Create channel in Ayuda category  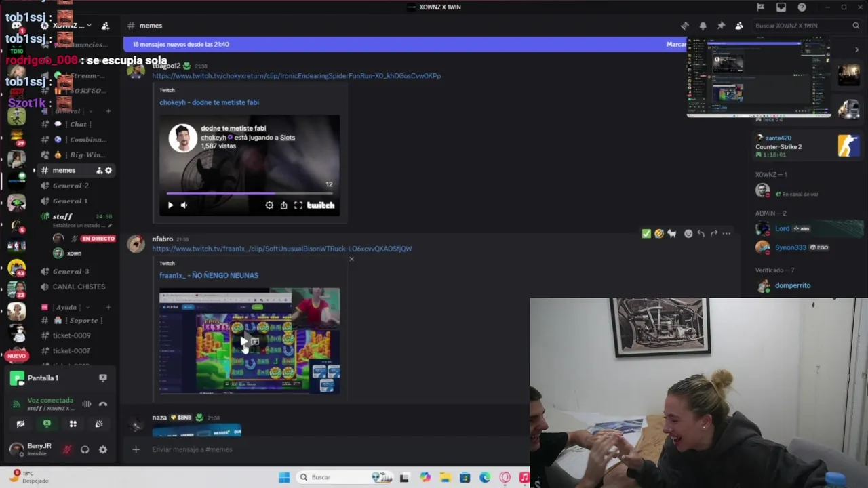pos(108,307)
